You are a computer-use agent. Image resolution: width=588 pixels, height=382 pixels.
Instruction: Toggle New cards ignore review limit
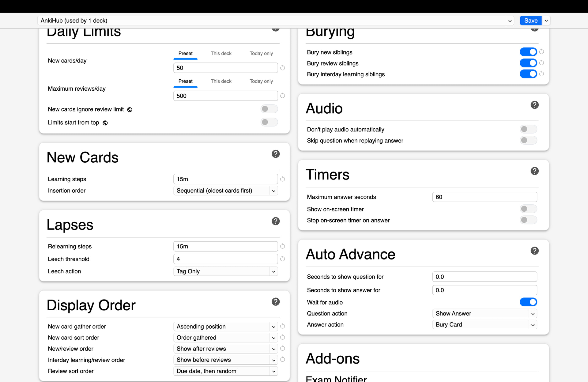(x=269, y=109)
